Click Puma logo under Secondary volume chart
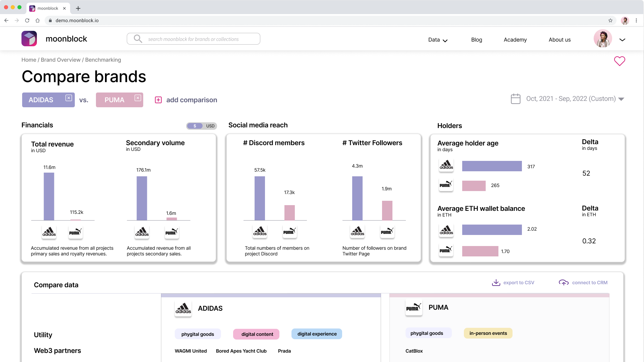 [x=172, y=232]
